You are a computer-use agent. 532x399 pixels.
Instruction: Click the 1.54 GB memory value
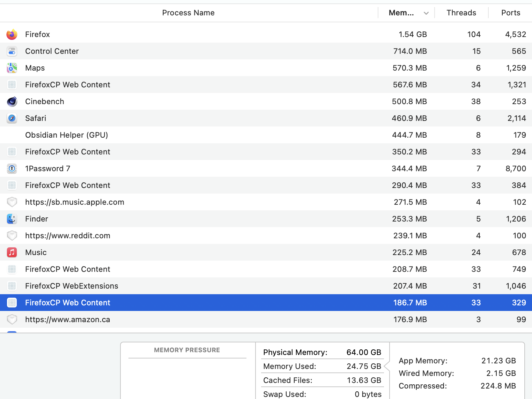coord(413,34)
